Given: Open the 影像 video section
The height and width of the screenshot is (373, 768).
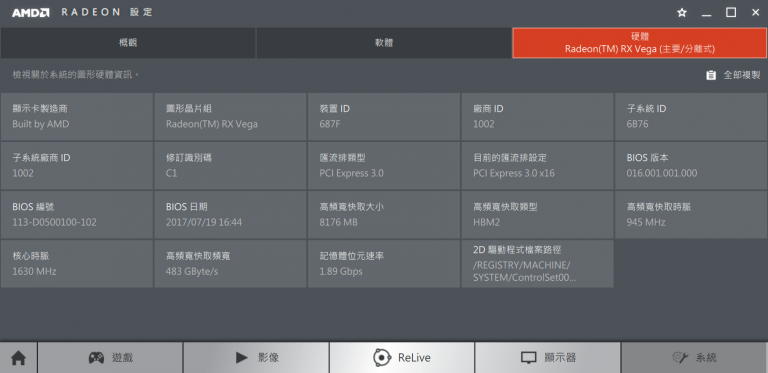Looking at the screenshot, I should click(256, 358).
